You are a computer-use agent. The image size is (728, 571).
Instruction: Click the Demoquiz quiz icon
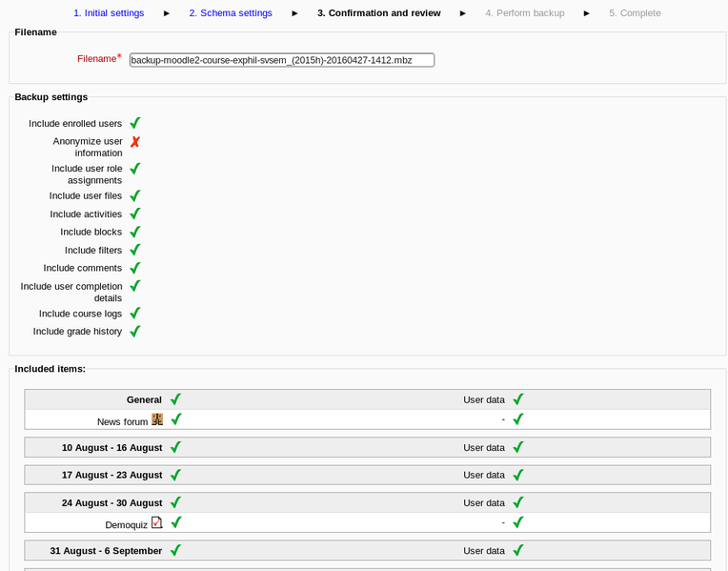pyautogui.click(x=157, y=522)
